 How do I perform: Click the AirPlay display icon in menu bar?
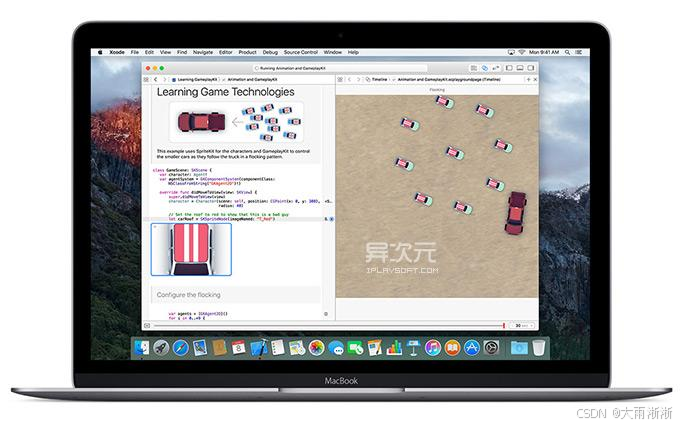(511, 52)
